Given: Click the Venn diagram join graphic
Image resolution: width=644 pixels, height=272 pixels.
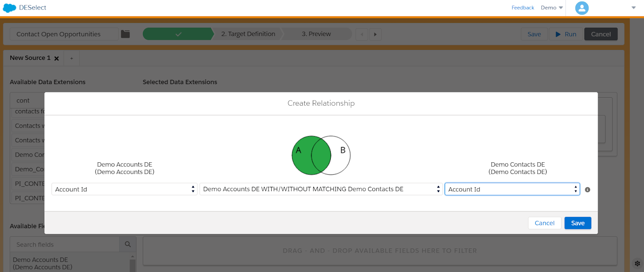Looking at the screenshot, I should [321, 155].
